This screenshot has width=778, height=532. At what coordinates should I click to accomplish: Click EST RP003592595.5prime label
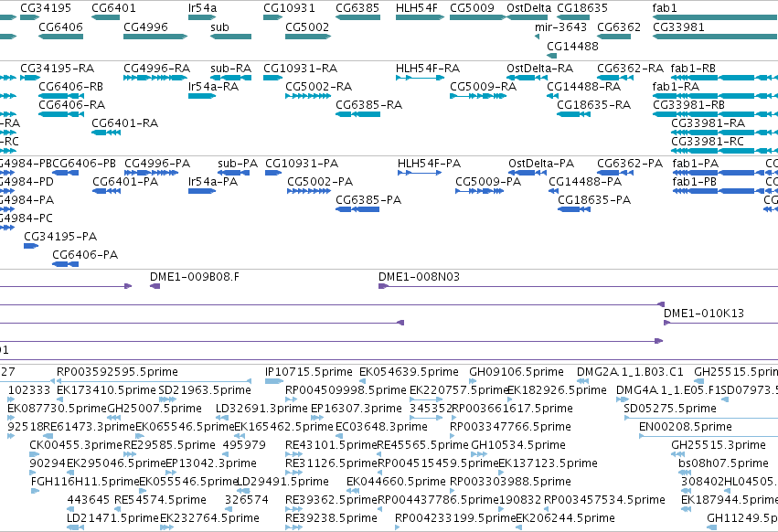(x=117, y=372)
